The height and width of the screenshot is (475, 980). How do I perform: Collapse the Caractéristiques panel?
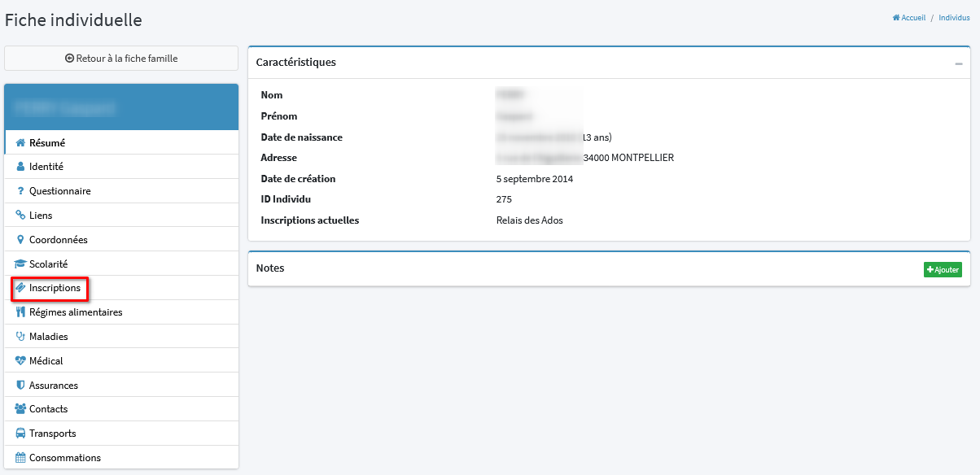click(x=958, y=63)
